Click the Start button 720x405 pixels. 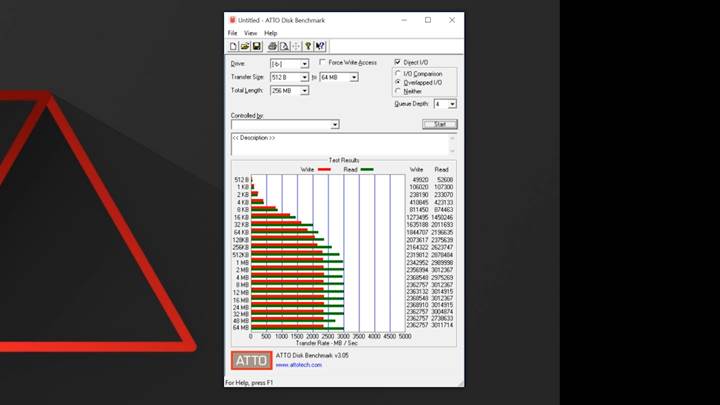coord(439,124)
